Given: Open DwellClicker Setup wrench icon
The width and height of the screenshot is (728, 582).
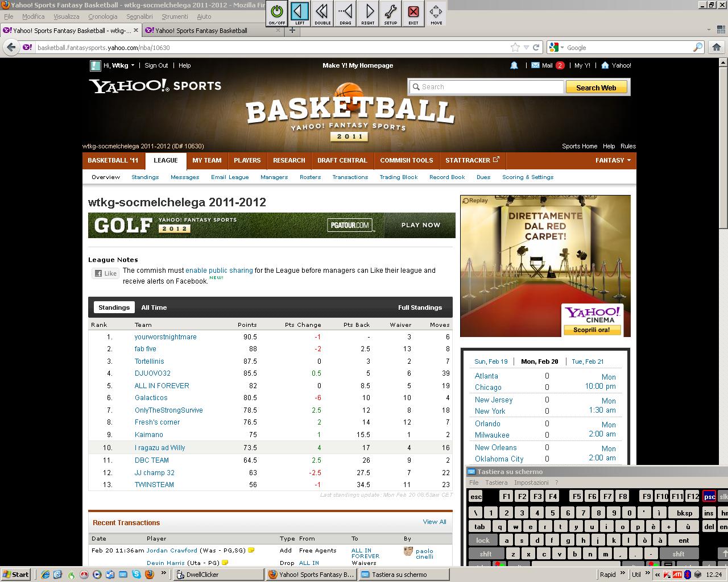Looking at the screenshot, I should 391,13.
